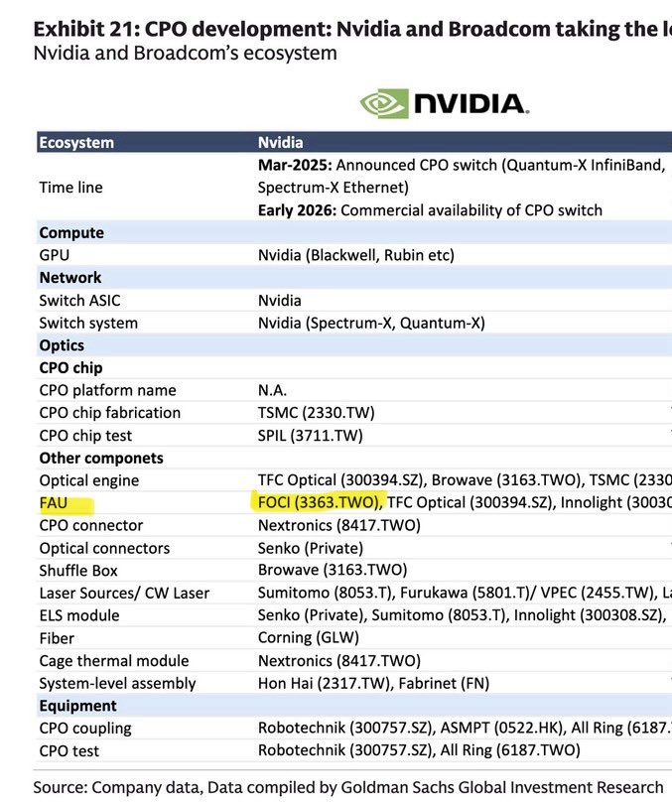Click 'Senko (Private), Sumitomo' ELS cell

click(463, 615)
